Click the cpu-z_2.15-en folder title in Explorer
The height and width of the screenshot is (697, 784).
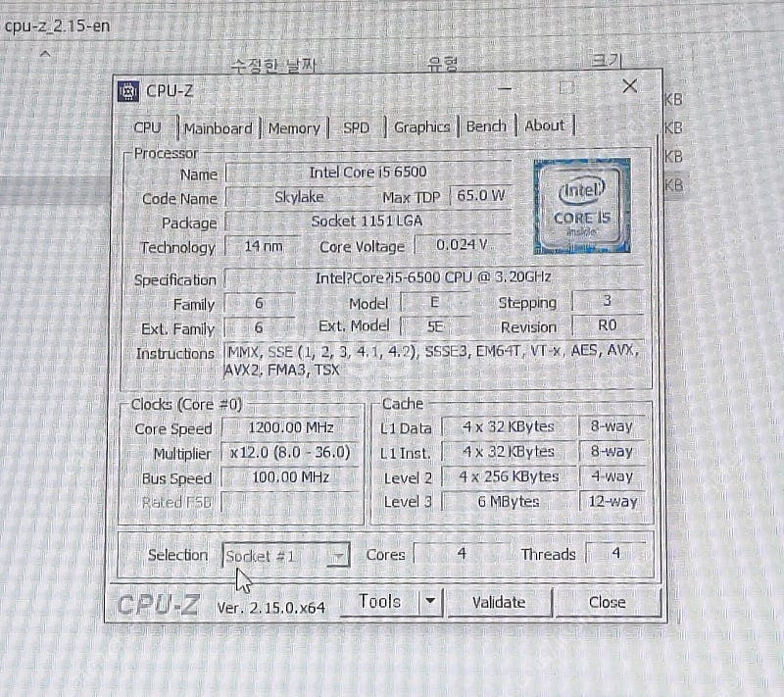[57, 26]
